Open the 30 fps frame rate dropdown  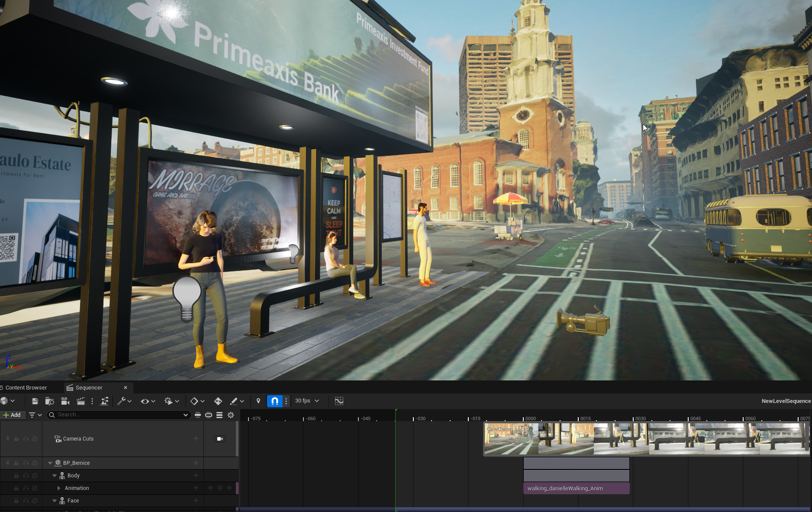coord(307,401)
